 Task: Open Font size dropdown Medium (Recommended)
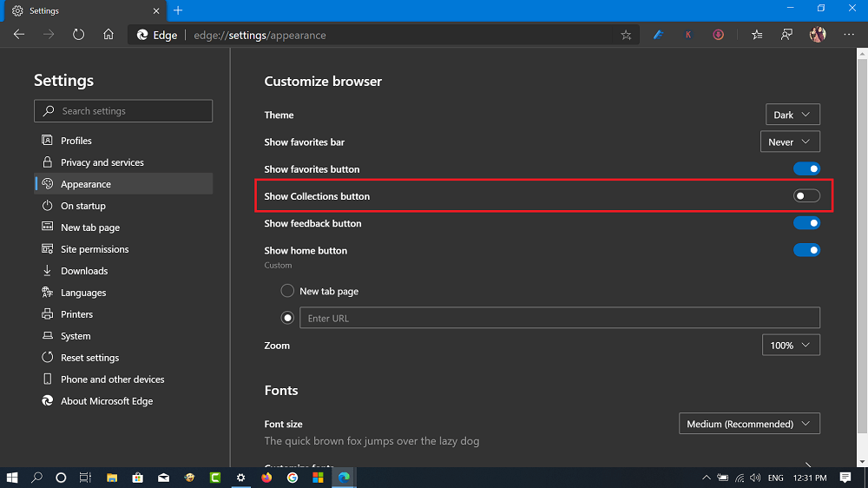(x=749, y=424)
